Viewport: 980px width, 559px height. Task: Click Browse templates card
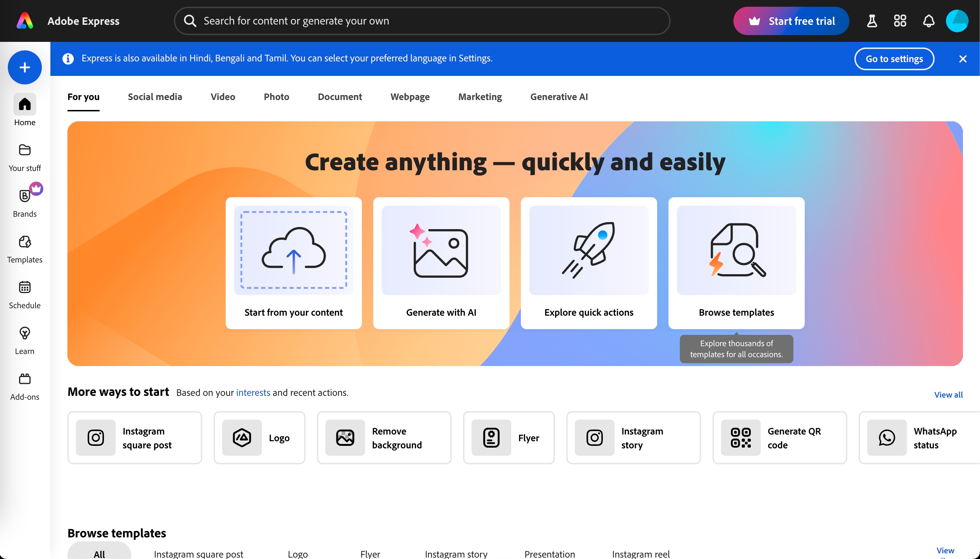pos(736,263)
